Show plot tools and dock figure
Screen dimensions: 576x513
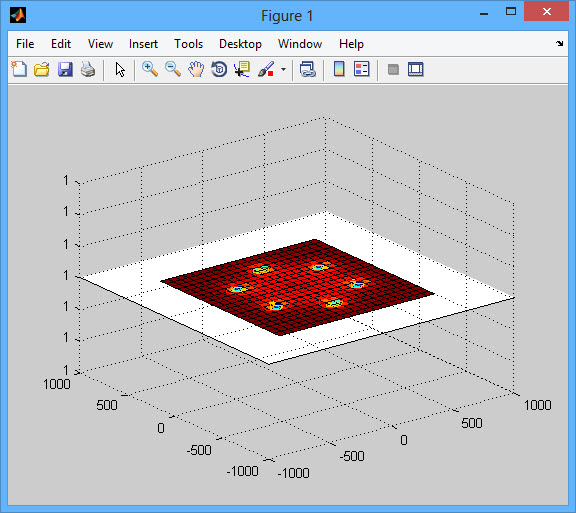416,69
